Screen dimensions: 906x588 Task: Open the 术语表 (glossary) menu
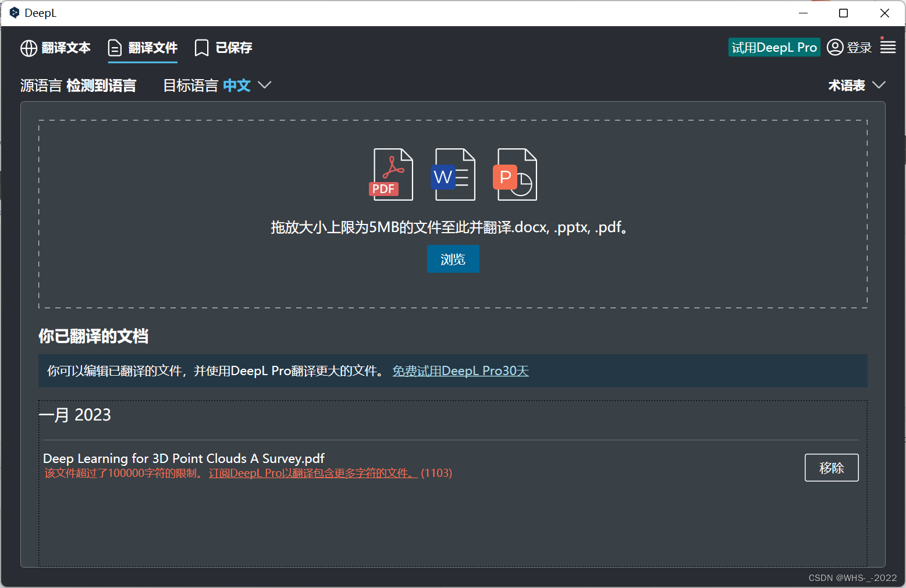point(847,85)
